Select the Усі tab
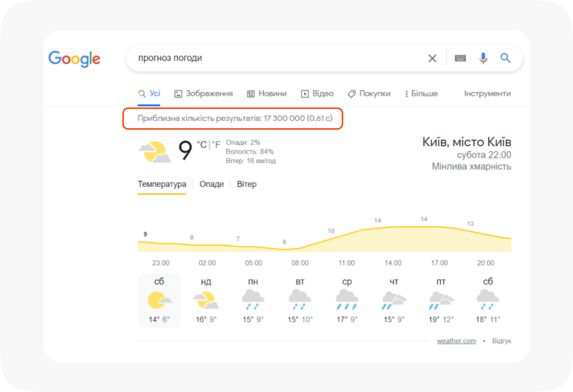Image resolution: width=573 pixels, height=392 pixels. (x=149, y=94)
